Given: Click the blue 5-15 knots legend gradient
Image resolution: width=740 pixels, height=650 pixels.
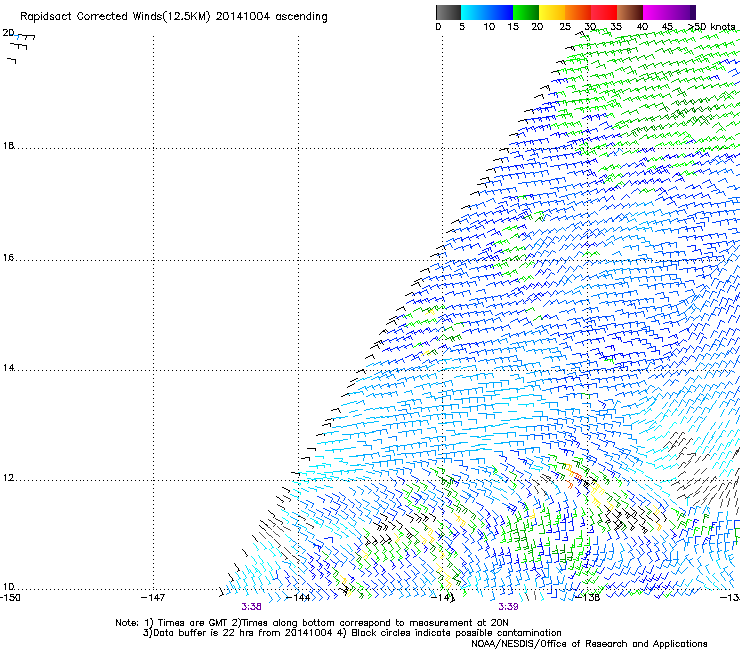Looking at the screenshot, I should (487, 12).
